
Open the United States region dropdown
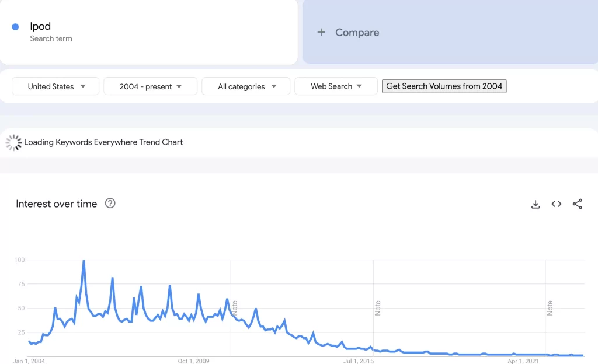(56, 86)
